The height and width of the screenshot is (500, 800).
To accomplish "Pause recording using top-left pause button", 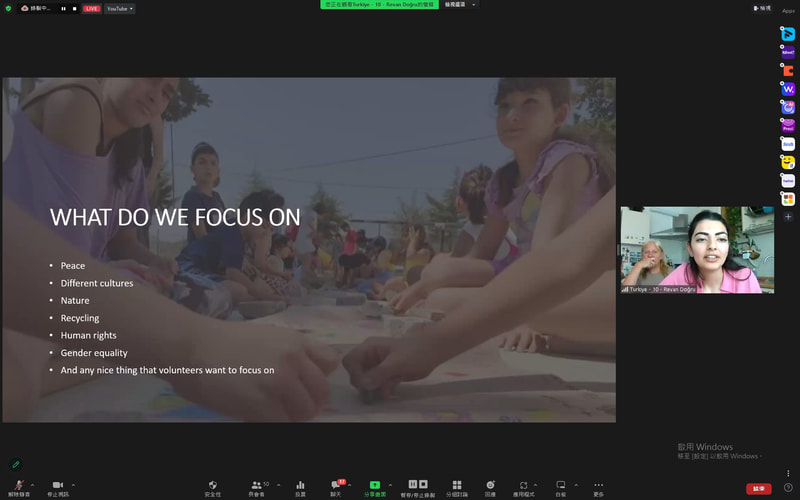I will (x=64, y=9).
